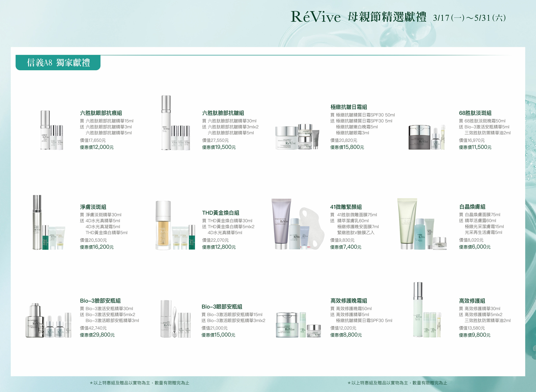Click price 優惠價15,800元

[x=347, y=147]
